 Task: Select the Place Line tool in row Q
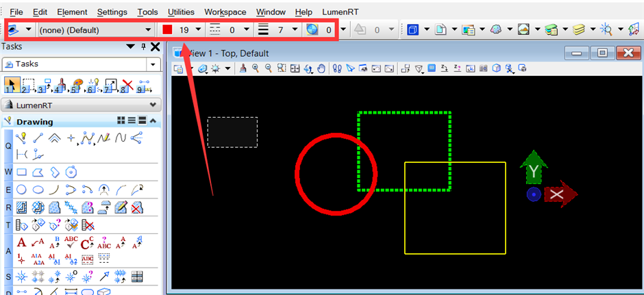coord(38,138)
